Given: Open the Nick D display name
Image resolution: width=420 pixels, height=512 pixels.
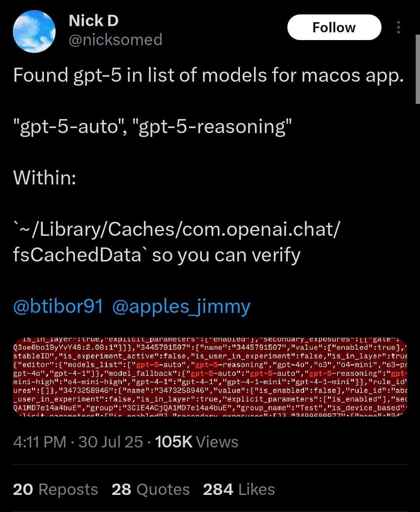Looking at the screenshot, I should pyautogui.click(x=93, y=21).
